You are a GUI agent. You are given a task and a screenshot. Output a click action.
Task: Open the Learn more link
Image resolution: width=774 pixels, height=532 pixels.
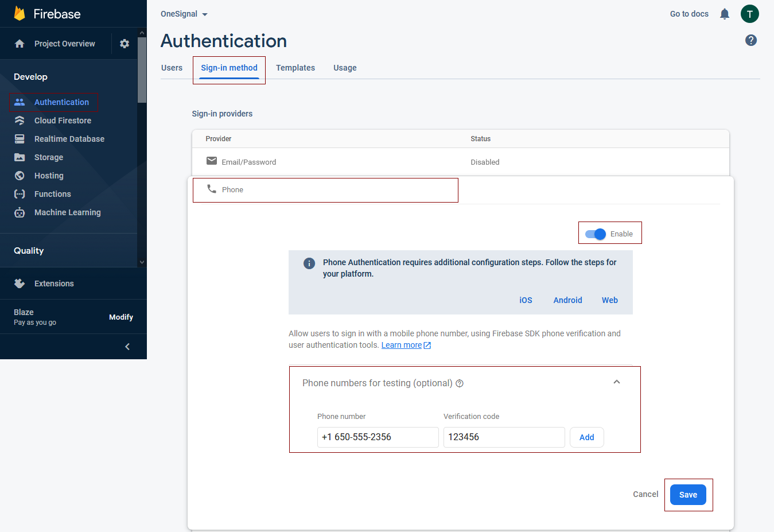pos(402,345)
